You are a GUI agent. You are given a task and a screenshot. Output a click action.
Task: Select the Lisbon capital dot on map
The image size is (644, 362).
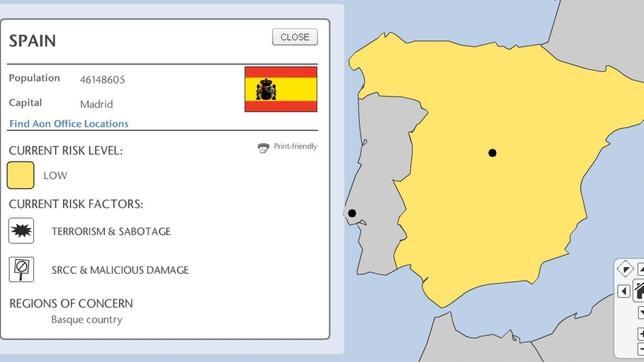(352, 213)
